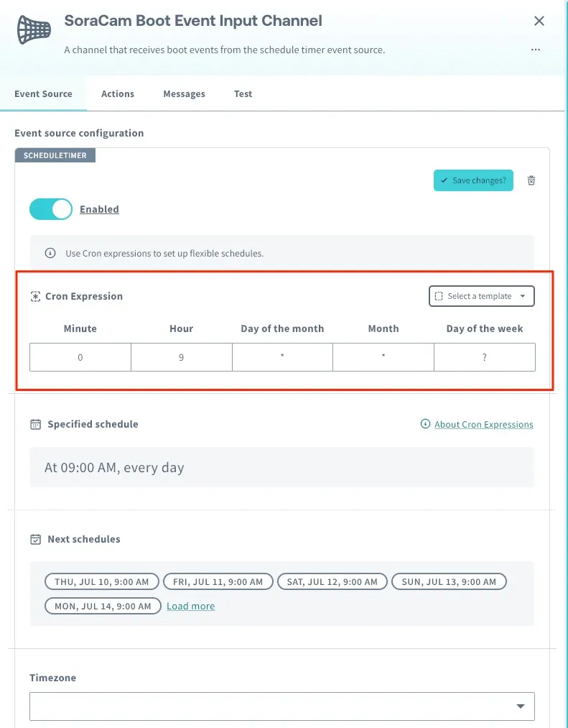Delete event source with trash icon
The image size is (568, 728).
531,180
